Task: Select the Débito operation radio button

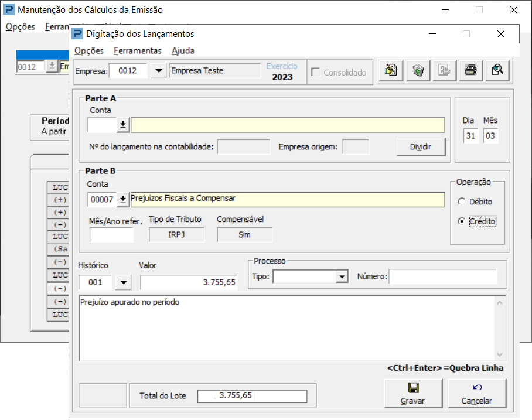Action: [x=462, y=202]
